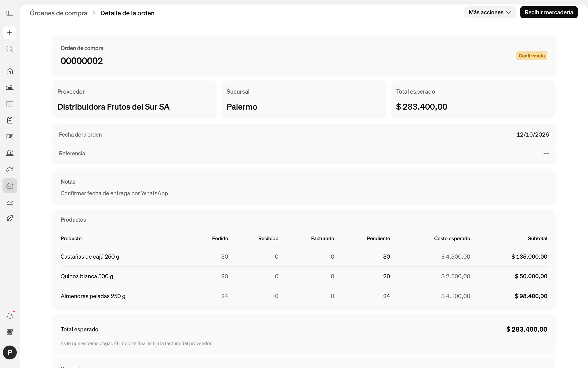Click order number 00000002
This screenshot has height=368, width=588.
(x=82, y=61)
